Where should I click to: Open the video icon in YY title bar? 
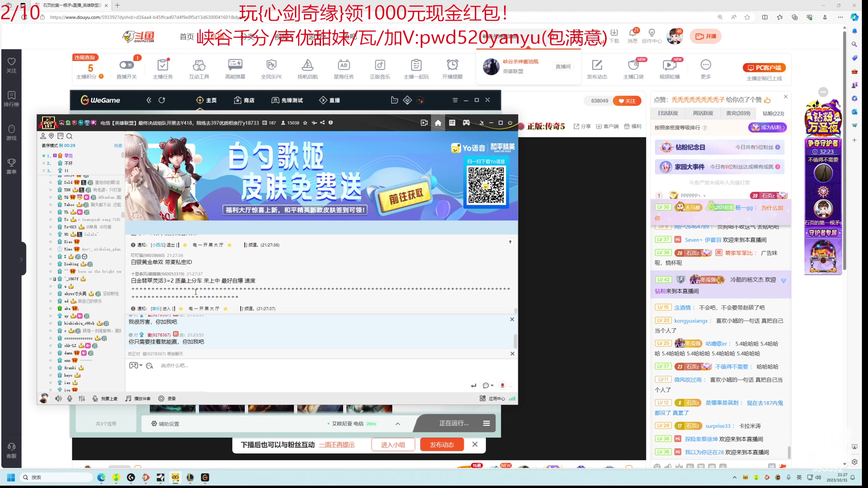click(424, 123)
